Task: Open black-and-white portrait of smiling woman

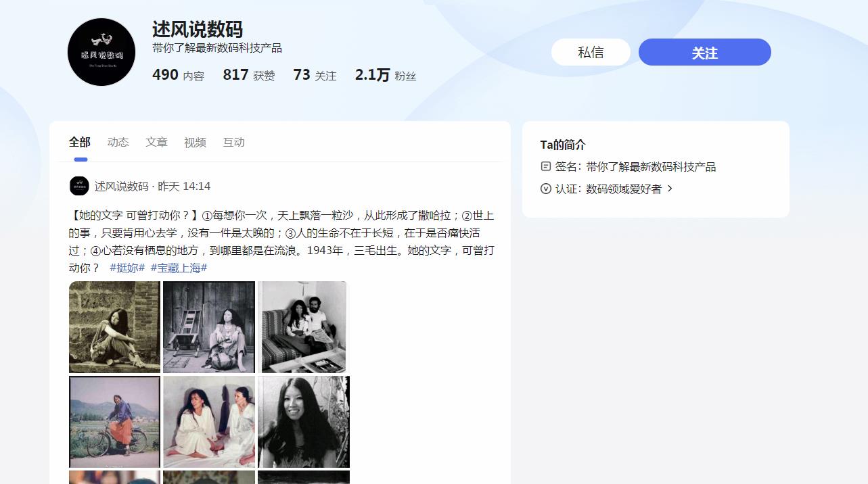Action: (303, 422)
